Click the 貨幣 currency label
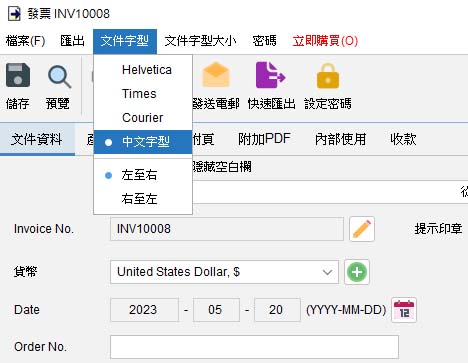 pos(25,272)
